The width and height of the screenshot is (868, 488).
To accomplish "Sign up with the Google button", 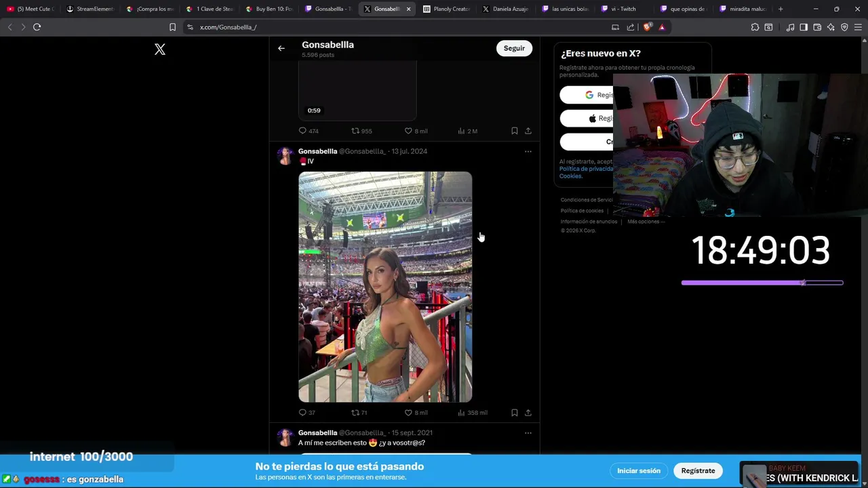I will tap(587, 95).
